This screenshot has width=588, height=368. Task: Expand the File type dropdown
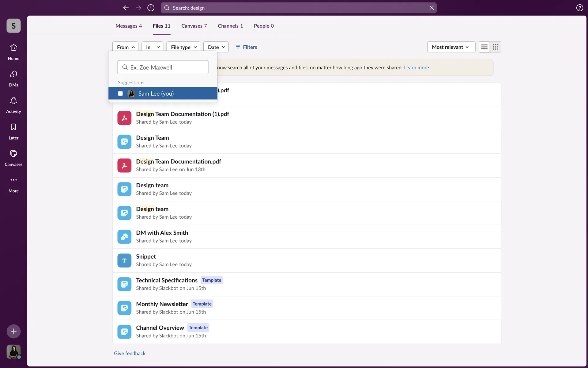[183, 47]
